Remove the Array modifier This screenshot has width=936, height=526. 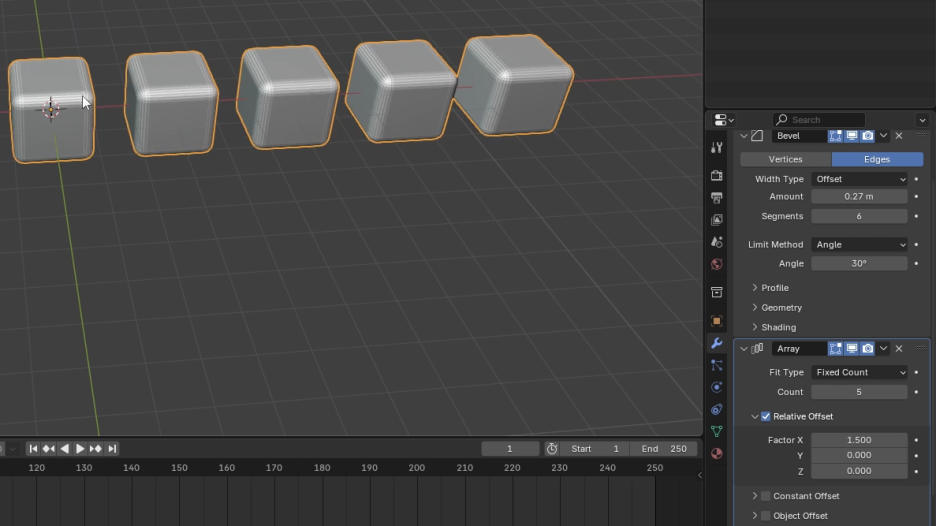point(899,349)
